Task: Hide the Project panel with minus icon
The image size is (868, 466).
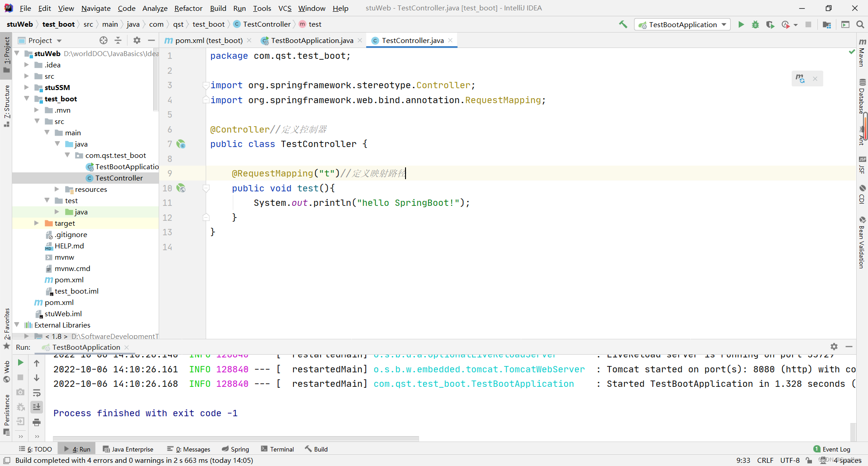Action: [151, 40]
